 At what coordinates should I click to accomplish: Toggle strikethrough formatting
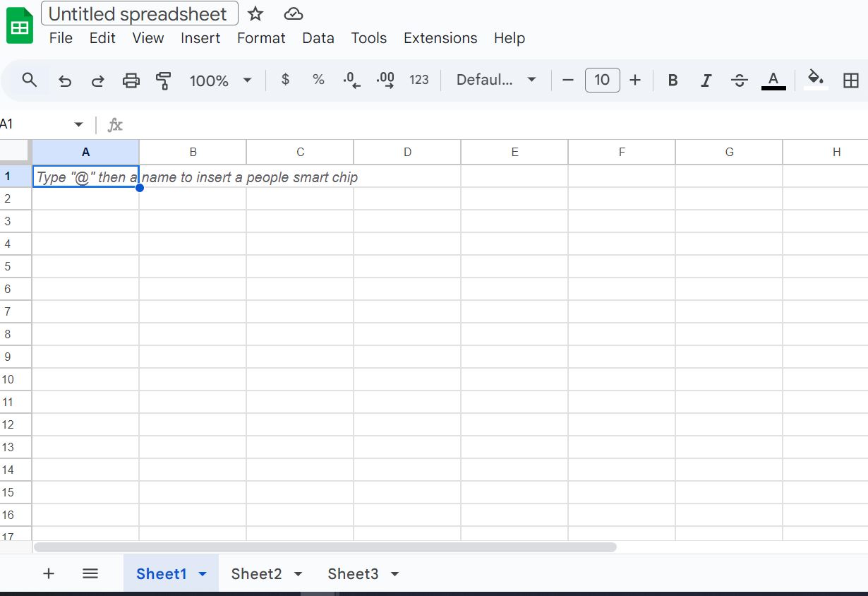tap(739, 81)
